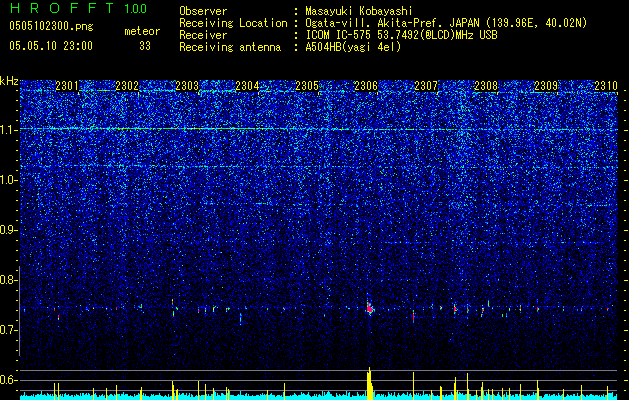629x400 pixels.
Task: Click the meteor count 33
Action: tap(145, 46)
